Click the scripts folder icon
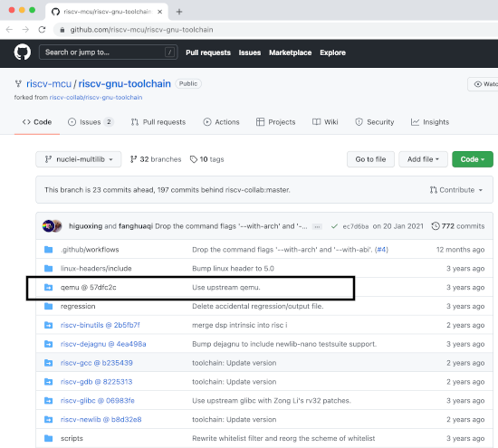This screenshot has width=498, height=448. 49,438
